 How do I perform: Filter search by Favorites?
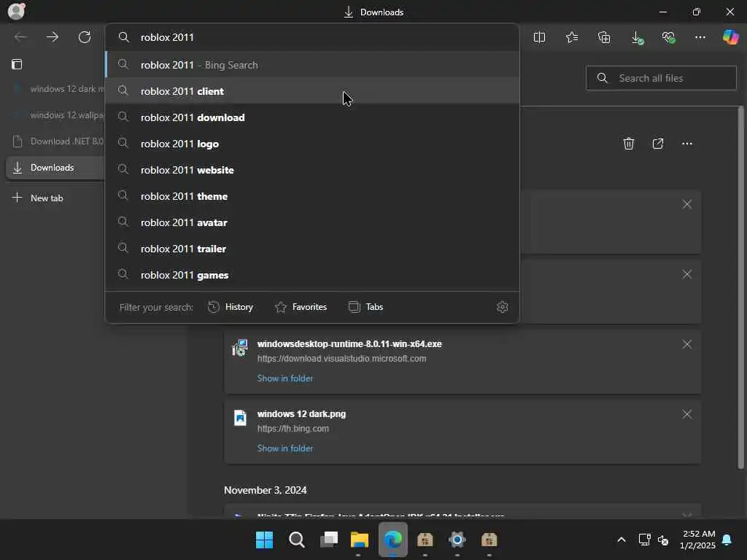coord(301,307)
